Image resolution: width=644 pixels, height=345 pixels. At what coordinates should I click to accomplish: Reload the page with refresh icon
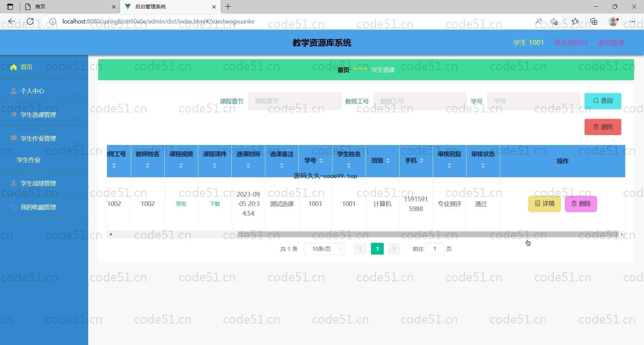30,21
